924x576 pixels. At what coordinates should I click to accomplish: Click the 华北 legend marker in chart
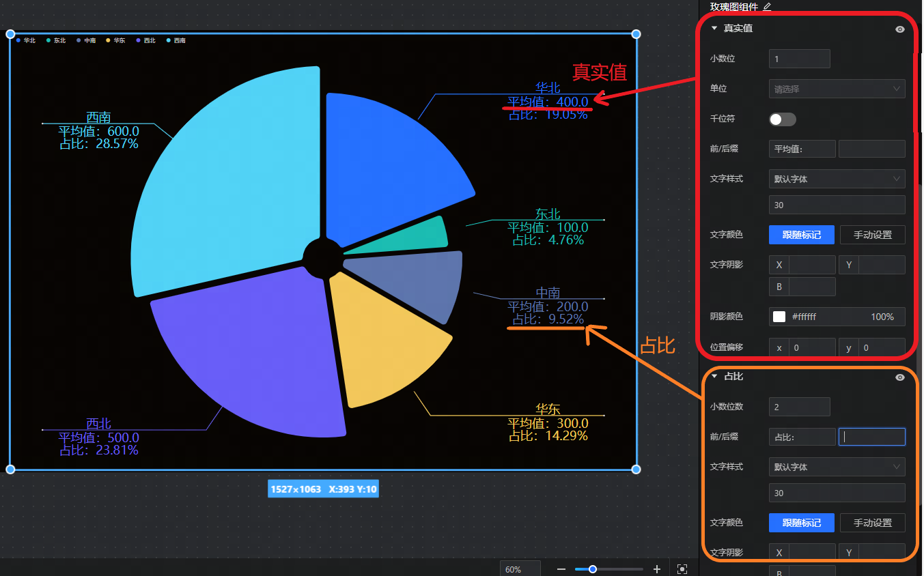click(x=18, y=40)
